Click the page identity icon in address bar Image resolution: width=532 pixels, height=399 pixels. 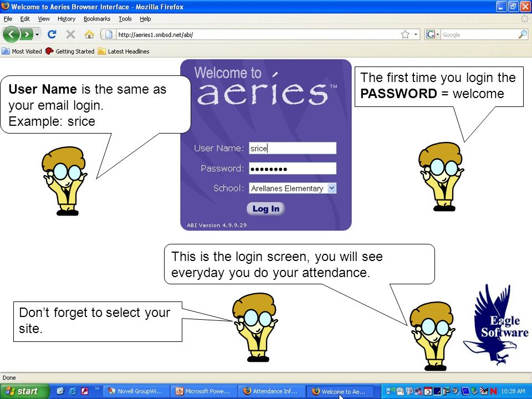pyautogui.click(x=109, y=34)
